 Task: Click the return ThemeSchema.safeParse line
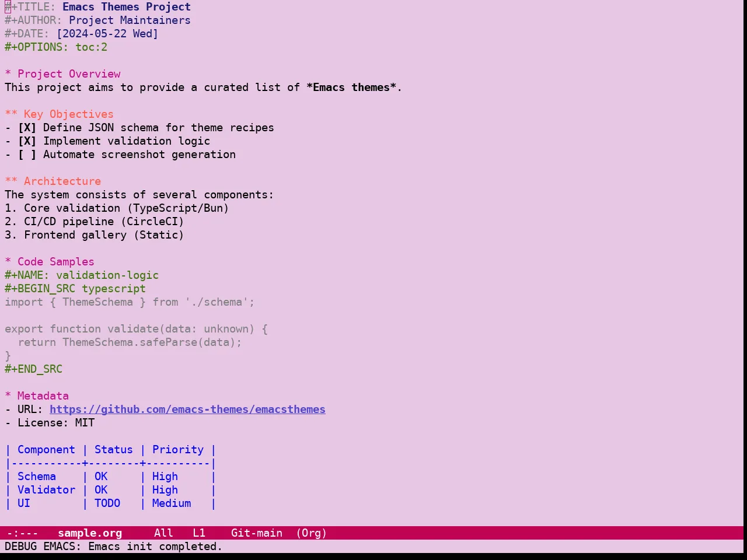(130, 342)
